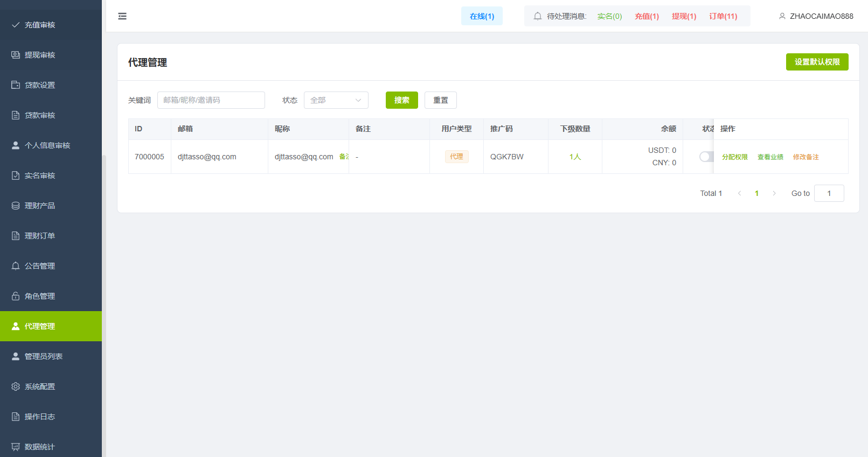Click the 贷款设置 wallet icon in sidebar
Viewport: 868px width, 457px height.
click(x=16, y=85)
